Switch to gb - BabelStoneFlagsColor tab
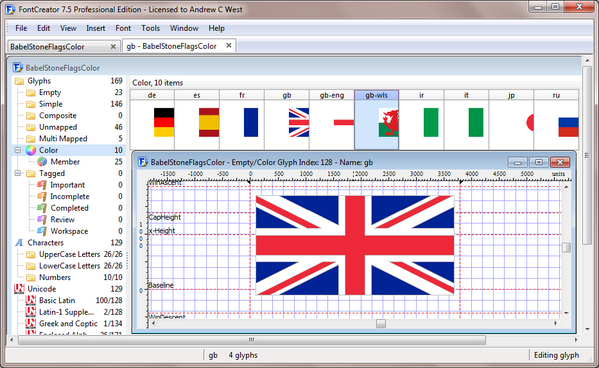This screenshot has width=599, height=368. (180, 46)
